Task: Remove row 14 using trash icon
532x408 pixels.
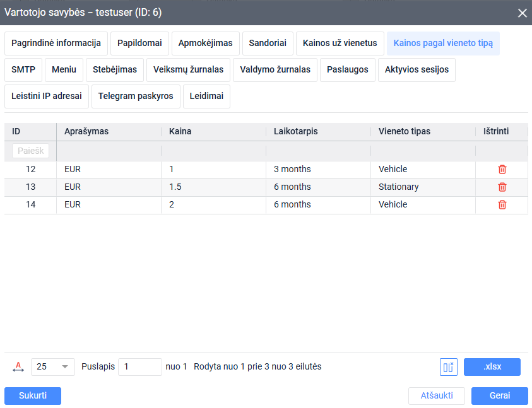Action: (502, 205)
